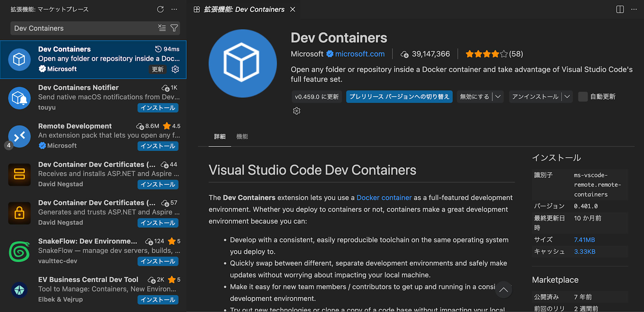Click the large Dev Containers logo
Screen dimensions: 644x312
point(243,63)
